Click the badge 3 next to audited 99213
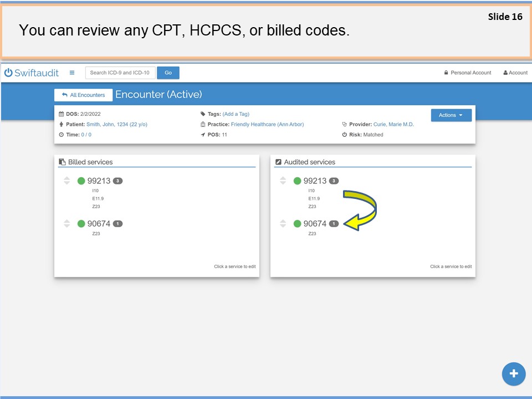Viewport: 532px width, 399px height. [334, 181]
